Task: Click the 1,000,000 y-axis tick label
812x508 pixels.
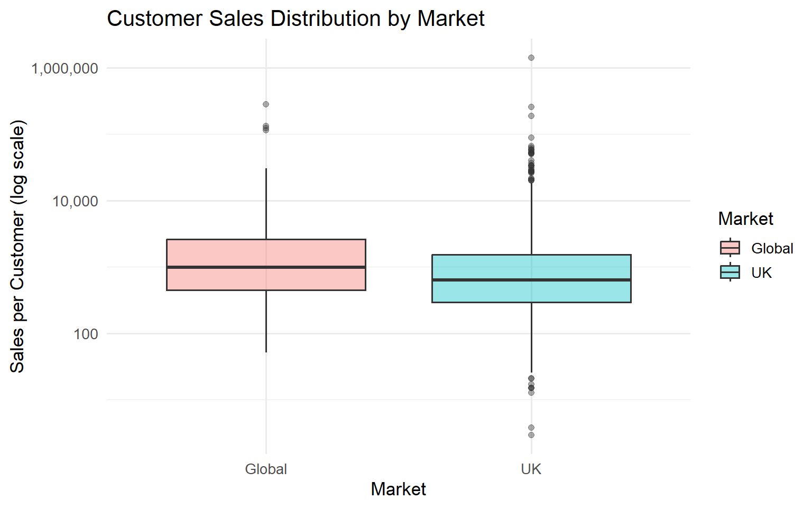Action: pos(64,68)
